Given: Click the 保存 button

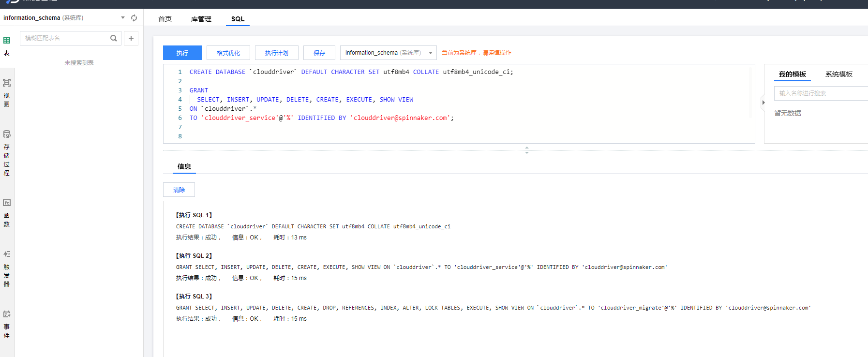Looking at the screenshot, I should pyautogui.click(x=319, y=53).
